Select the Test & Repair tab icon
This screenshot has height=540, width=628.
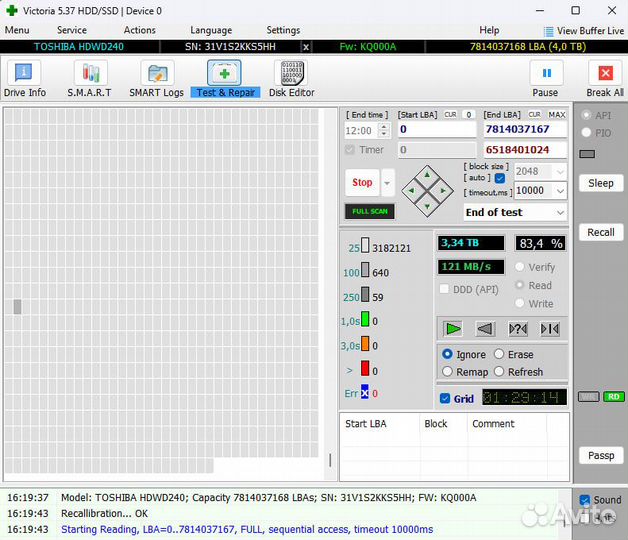coord(224,73)
